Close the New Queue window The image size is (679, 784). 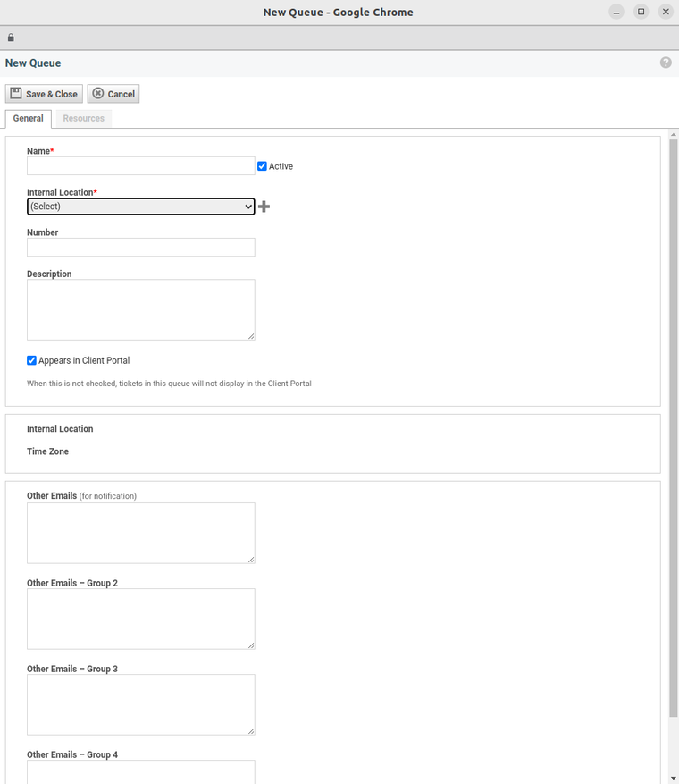pyautogui.click(x=666, y=12)
